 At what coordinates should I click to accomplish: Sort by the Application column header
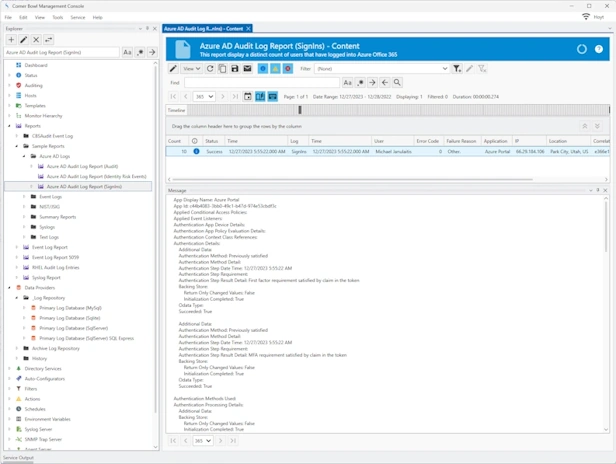tap(497, 141)
